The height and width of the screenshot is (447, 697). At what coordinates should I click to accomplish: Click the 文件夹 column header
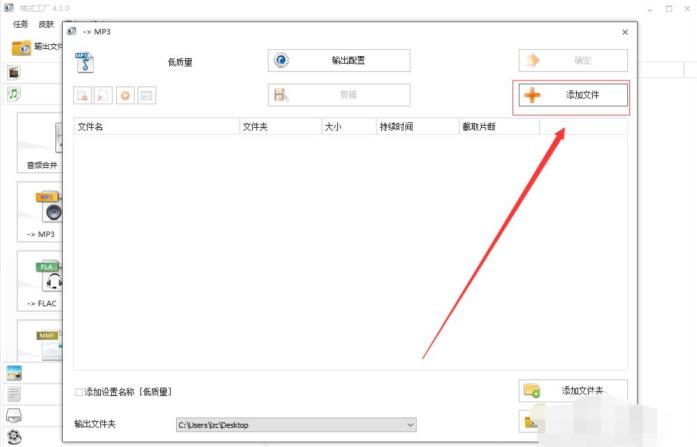280,127
